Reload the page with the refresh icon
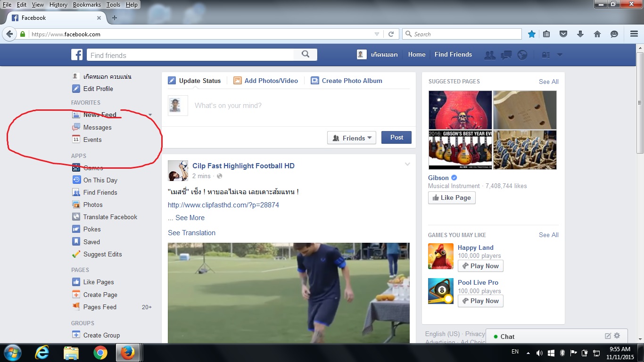 (391, 34)
